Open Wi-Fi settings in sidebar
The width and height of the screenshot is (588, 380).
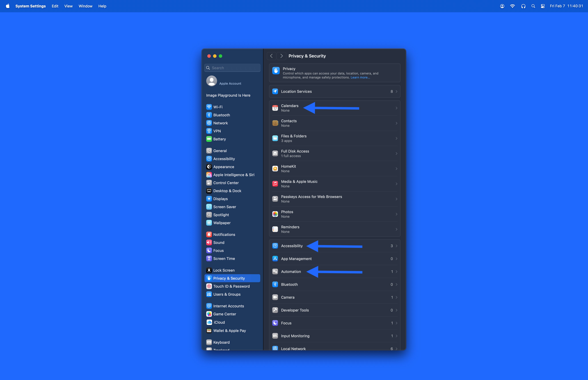point(232,107)
